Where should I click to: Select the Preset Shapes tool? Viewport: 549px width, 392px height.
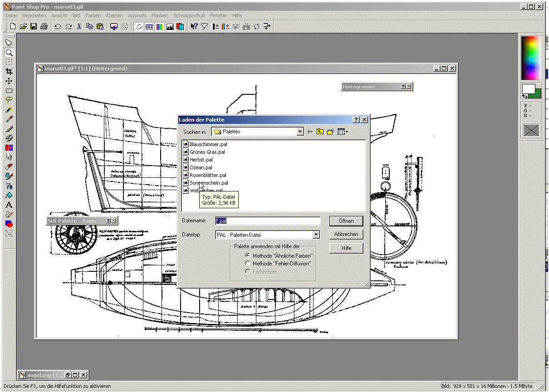(x=9, y=224)
